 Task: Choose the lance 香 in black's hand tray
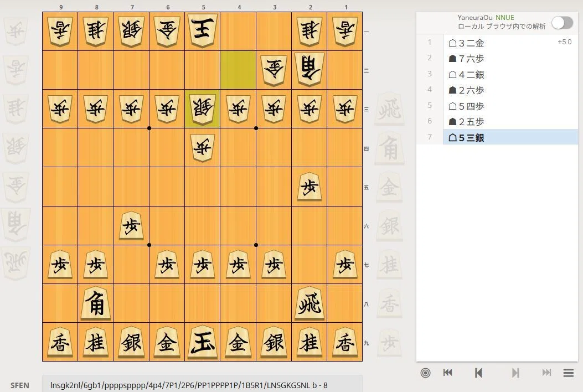[389, 303]
